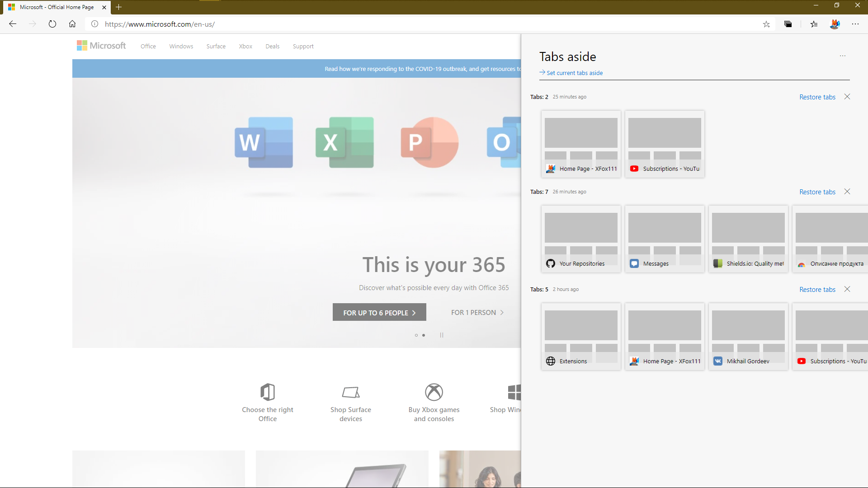Click Shop Surface devices link text

[x=351, y=414]
